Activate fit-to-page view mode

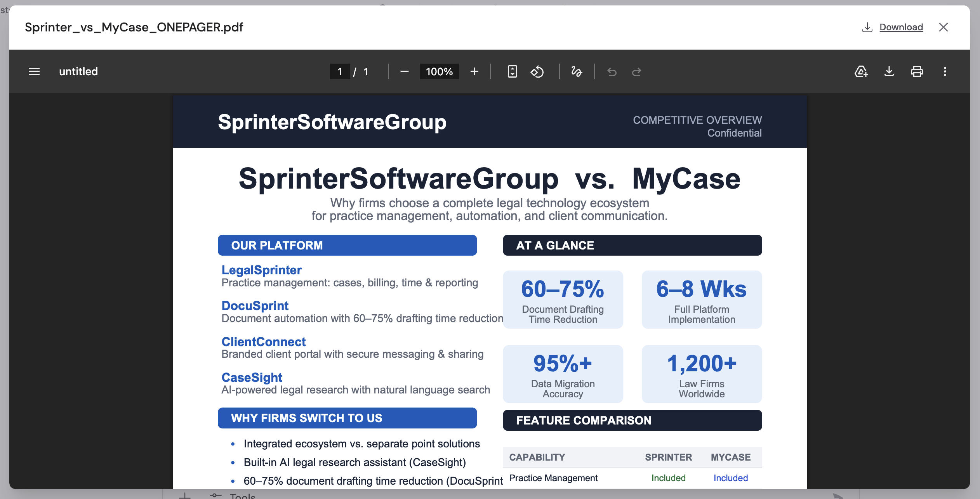pyautogui.click(x=513, y=71)
